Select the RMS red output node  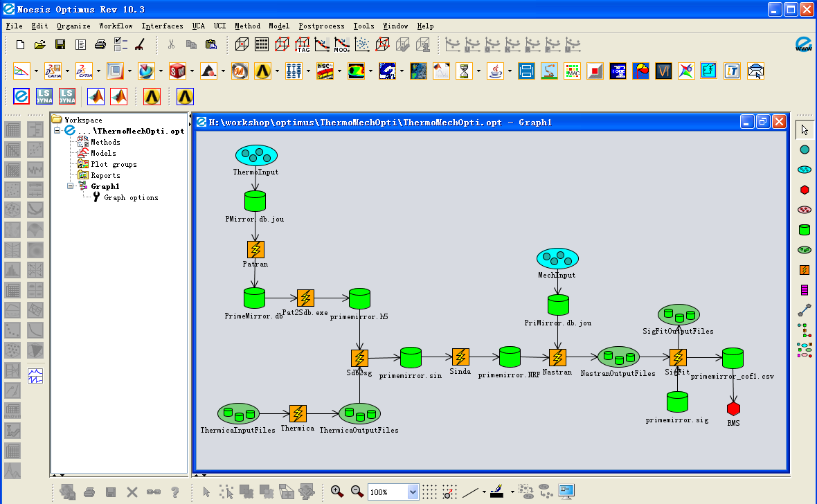coord(734,409)
